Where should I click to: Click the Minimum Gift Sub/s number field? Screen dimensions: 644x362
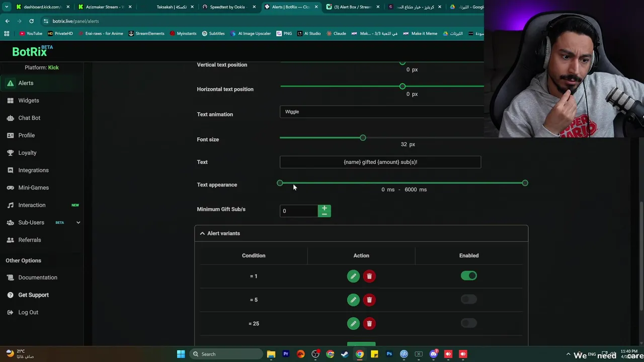(299, 211)
